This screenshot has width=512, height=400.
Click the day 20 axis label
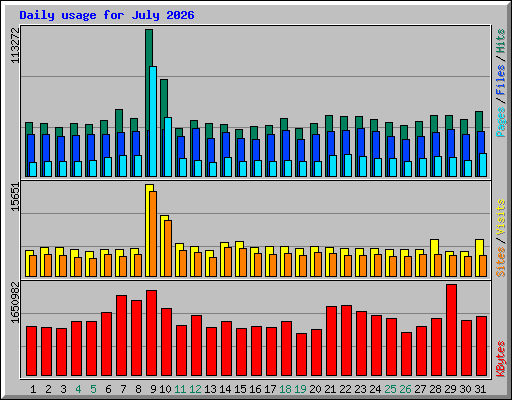[315, 389]
